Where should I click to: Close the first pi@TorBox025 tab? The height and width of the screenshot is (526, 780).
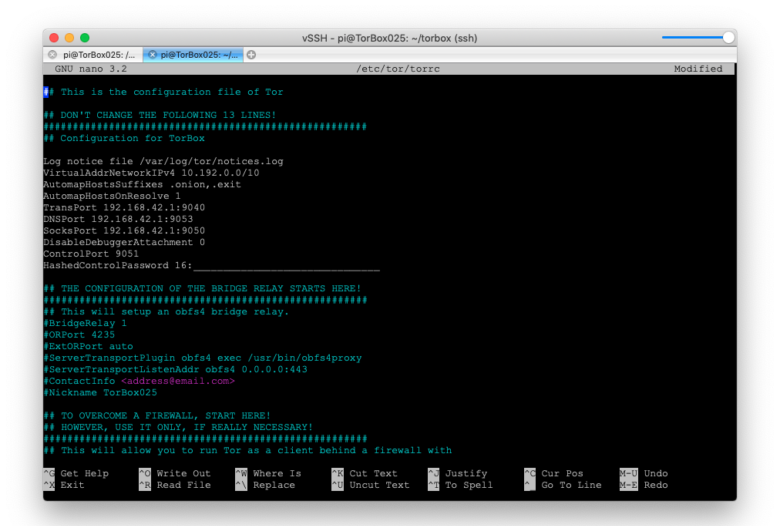coord(52,55)
